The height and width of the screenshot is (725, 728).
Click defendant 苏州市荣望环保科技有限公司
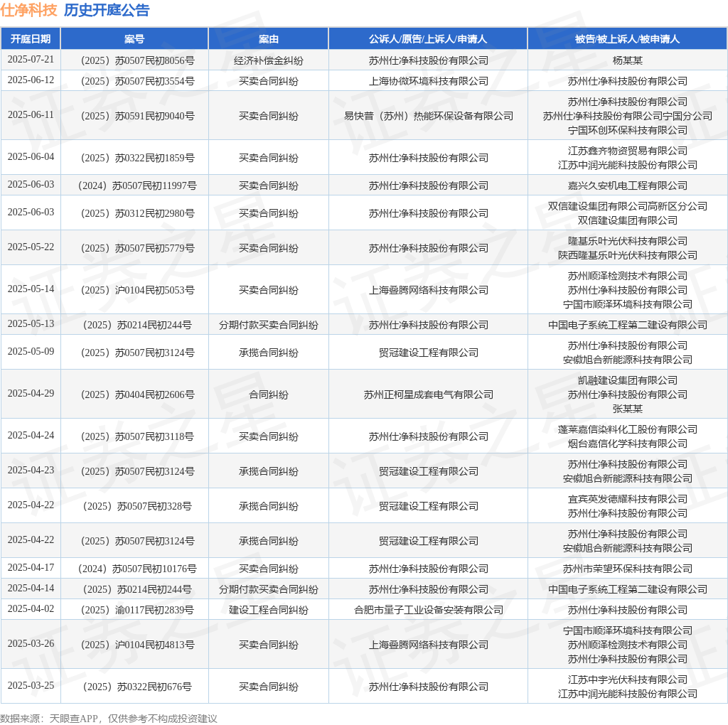(x=627, y=569)
